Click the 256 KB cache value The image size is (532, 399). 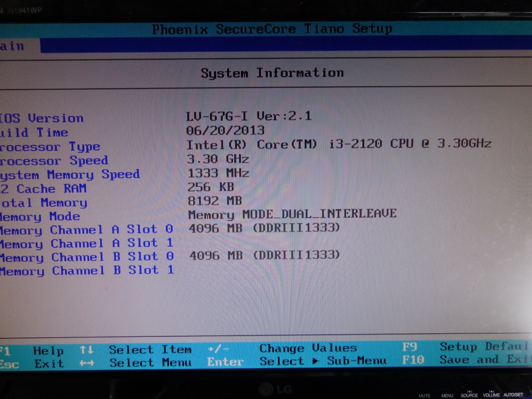click(211, 187)
